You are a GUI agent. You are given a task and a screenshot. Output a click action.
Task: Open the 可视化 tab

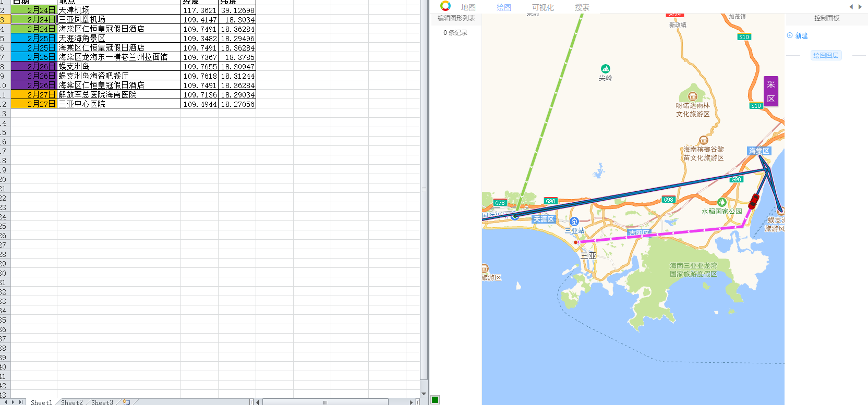pos(543,7)
